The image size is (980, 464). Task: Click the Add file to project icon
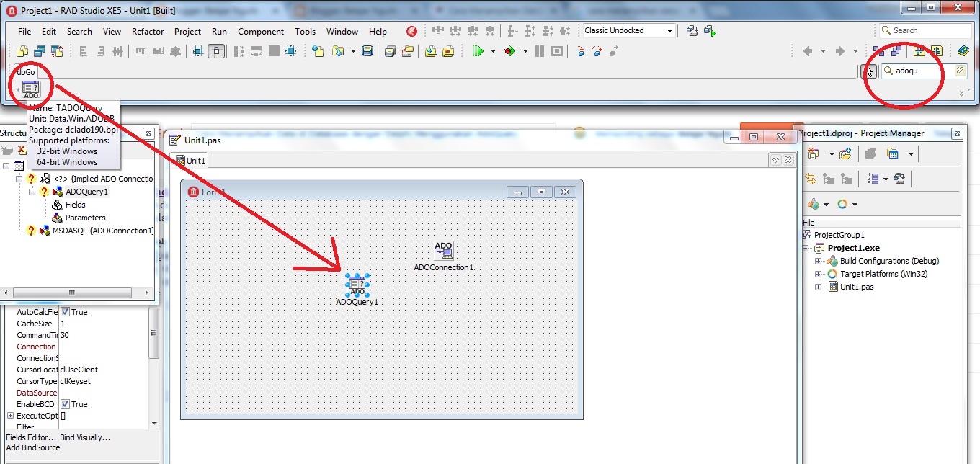[x=431, y=51]
